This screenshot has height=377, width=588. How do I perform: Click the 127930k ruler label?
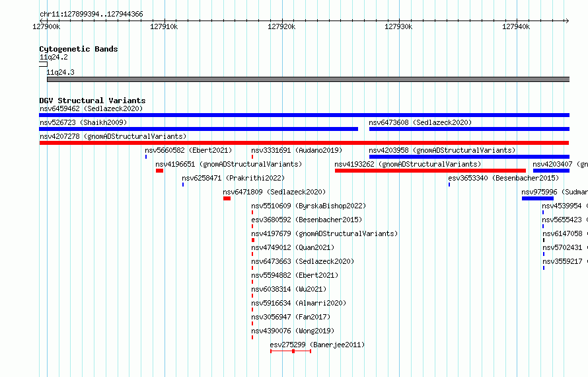pos(398,26)
